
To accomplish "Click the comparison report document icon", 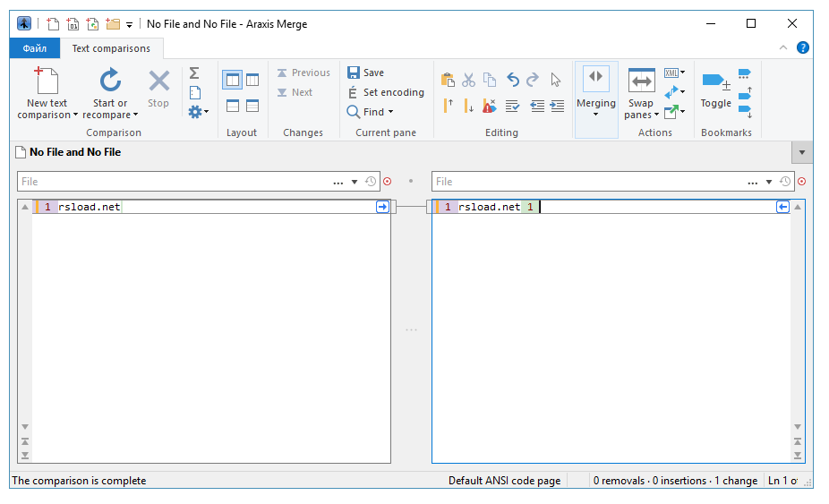I will point(195,92).
